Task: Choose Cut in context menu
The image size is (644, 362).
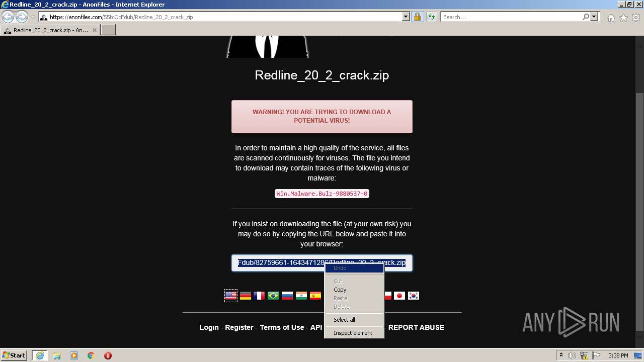Action: coord(355,281)
